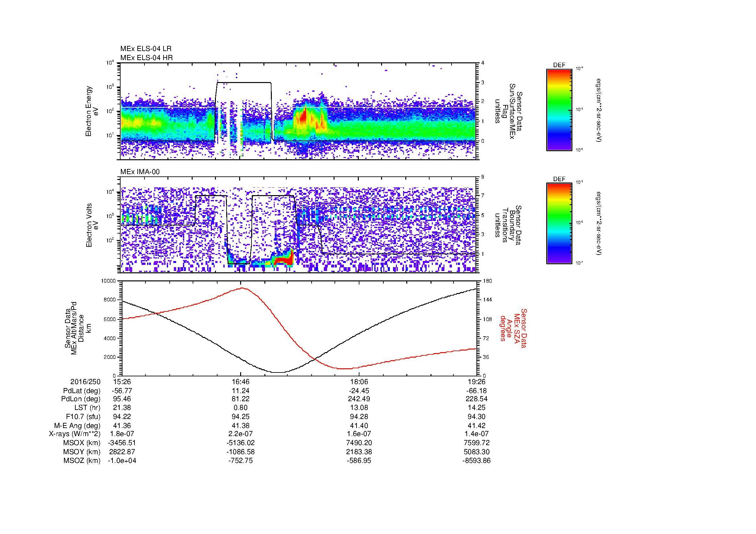Click the 'PdLon (deg)' row label
Viewport: 756px width, 534px height.
click(x=81, y=399)
